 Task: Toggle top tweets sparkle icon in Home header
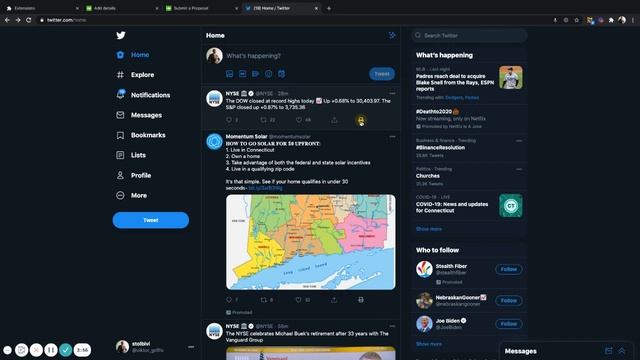coord(392,36)
